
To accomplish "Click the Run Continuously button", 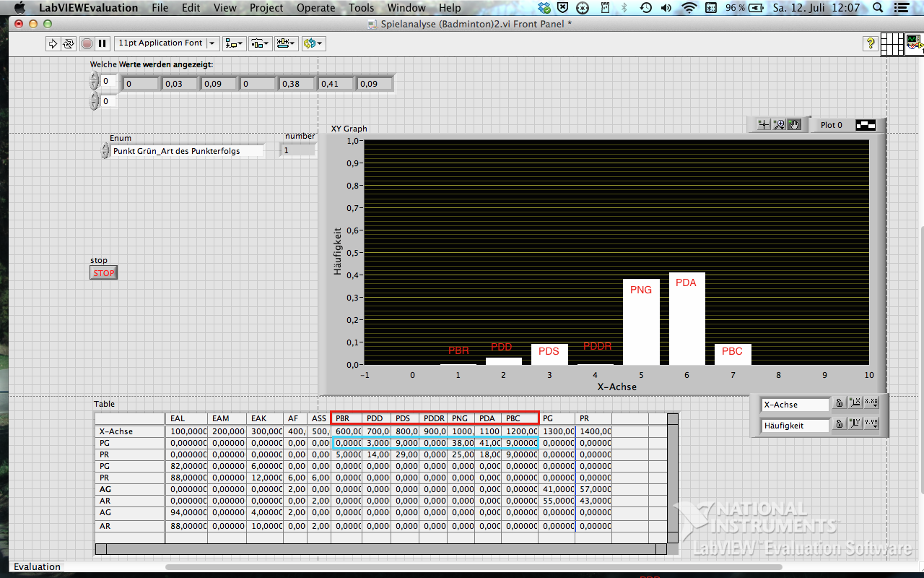I will [x=69, y=43].
